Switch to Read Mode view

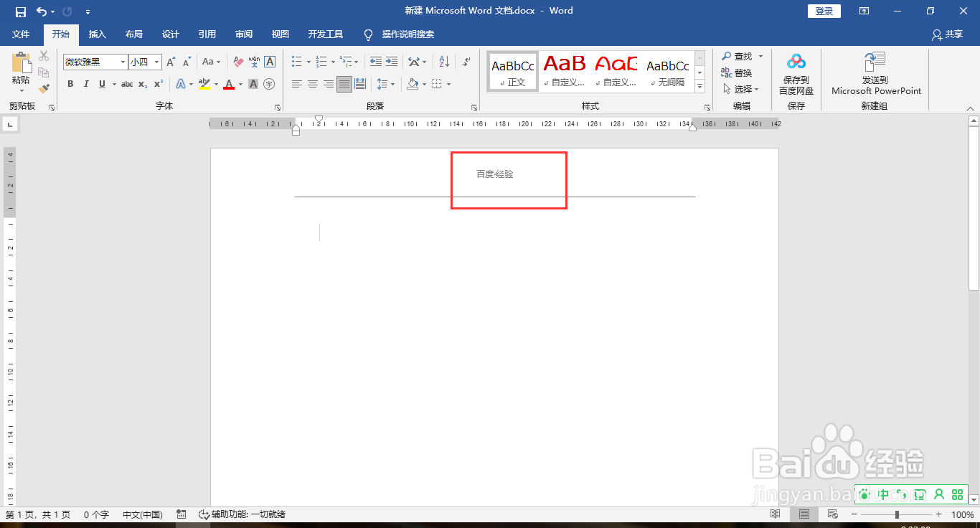tap(776, 514)
